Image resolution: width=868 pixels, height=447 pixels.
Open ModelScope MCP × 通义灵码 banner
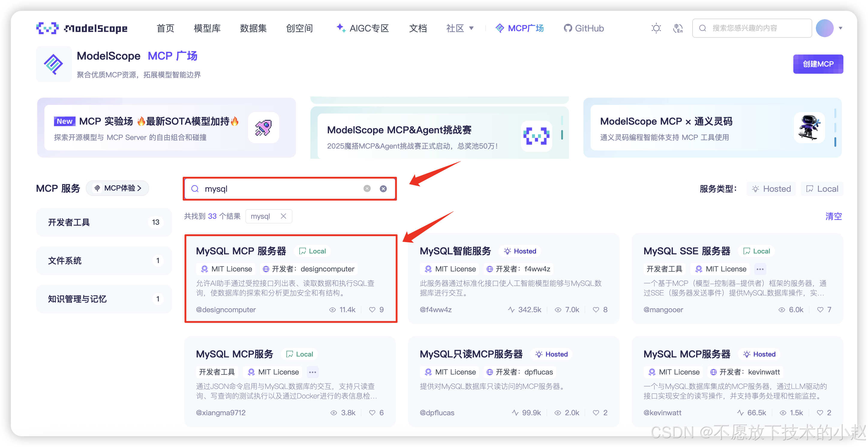click(712, 128)
